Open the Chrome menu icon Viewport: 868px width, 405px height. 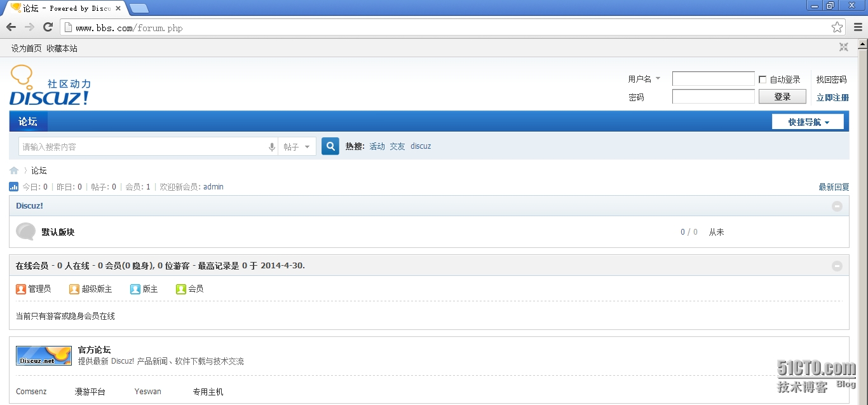858,27
